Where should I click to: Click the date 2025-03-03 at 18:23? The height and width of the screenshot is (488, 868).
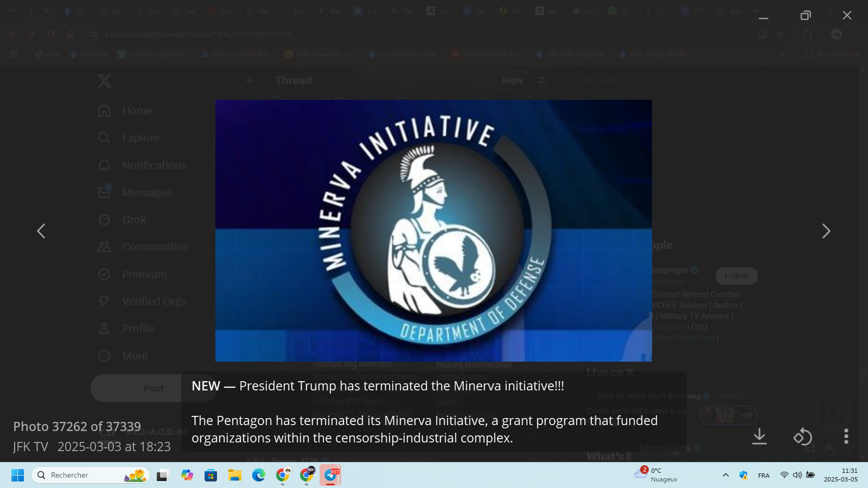[114, 447]
